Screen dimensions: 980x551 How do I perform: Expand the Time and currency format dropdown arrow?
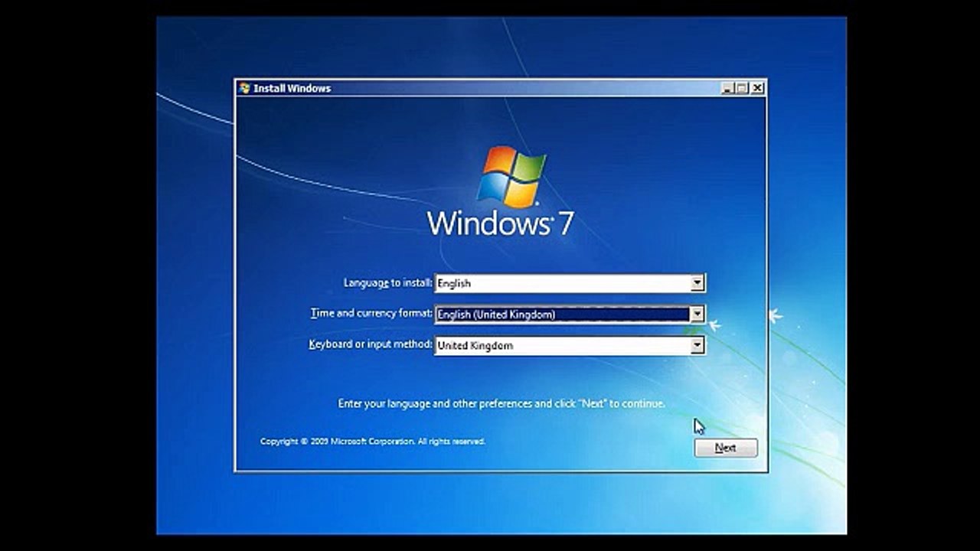[x=697, y=314]
